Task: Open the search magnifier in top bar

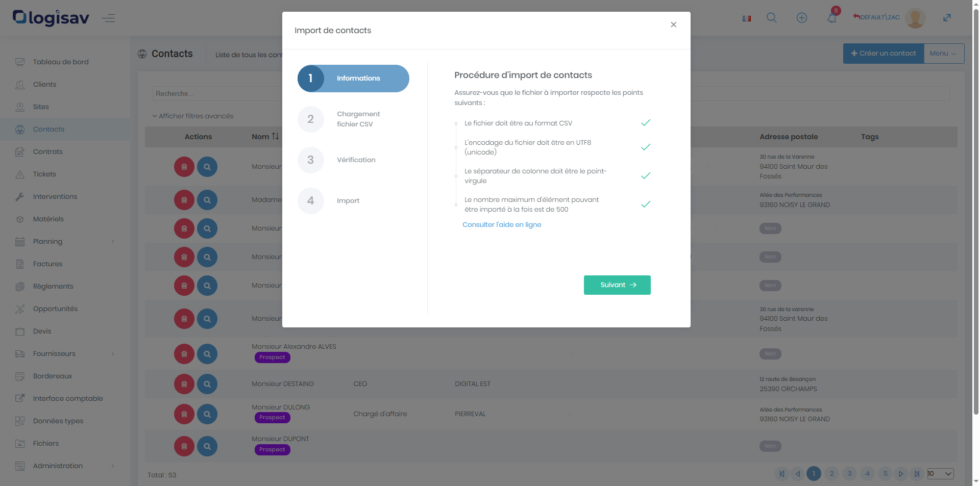Action: click(x=772, y=18)
